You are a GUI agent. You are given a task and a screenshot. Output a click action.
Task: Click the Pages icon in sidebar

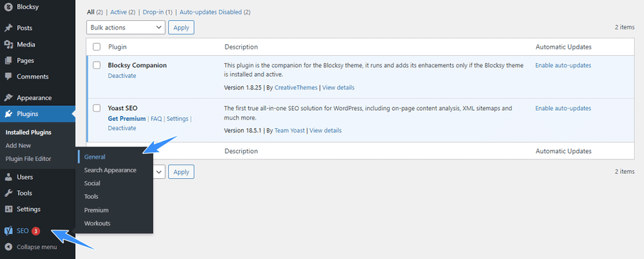(8, 60)
